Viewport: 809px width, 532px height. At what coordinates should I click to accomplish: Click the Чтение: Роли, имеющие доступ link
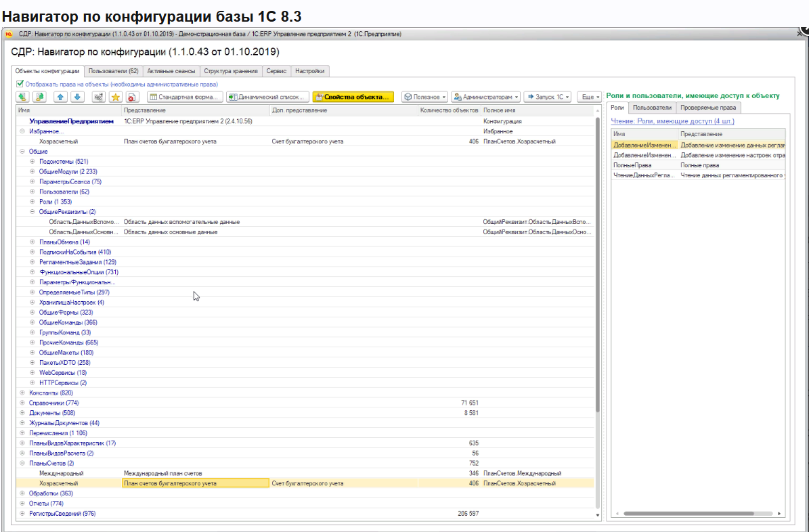(x=672, y=121)
